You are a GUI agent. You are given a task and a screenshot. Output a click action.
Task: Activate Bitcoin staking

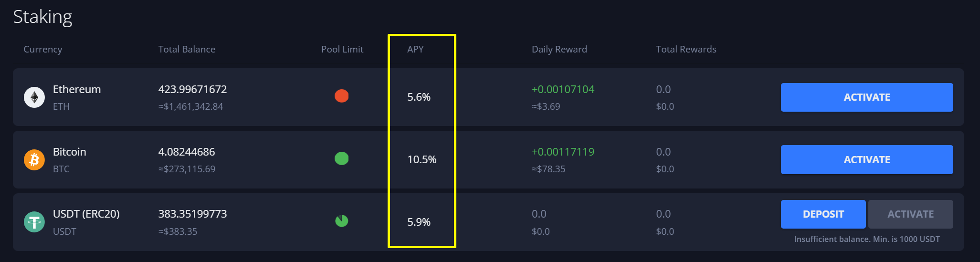pos(866,159)
